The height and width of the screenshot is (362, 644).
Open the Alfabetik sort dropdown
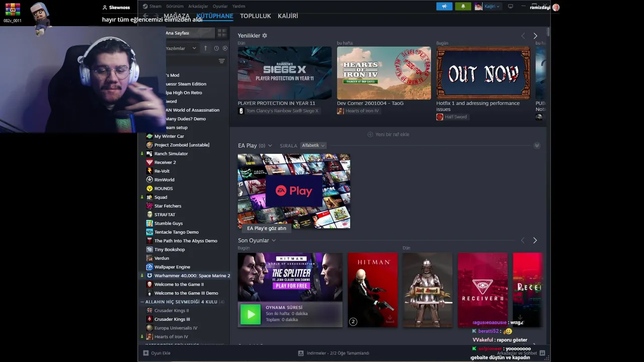(x=313, y=145)
